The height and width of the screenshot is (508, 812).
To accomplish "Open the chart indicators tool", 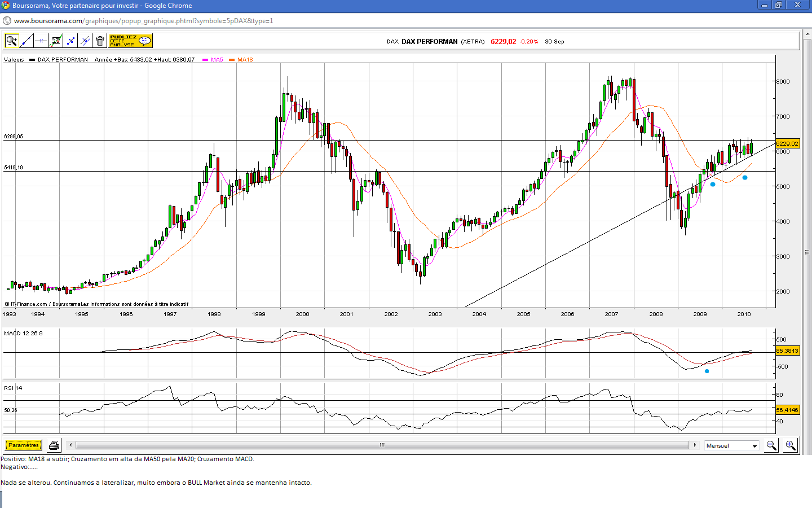I will [56, 41].
